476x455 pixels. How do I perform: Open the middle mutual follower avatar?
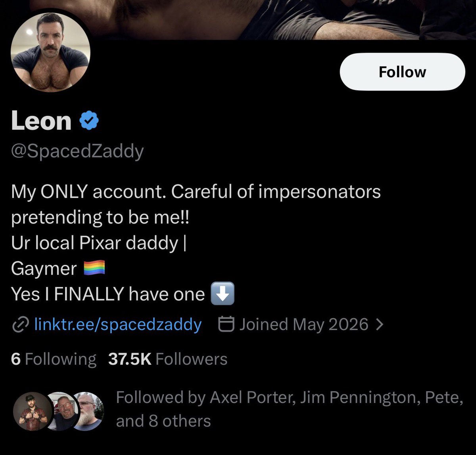[63, 411]
